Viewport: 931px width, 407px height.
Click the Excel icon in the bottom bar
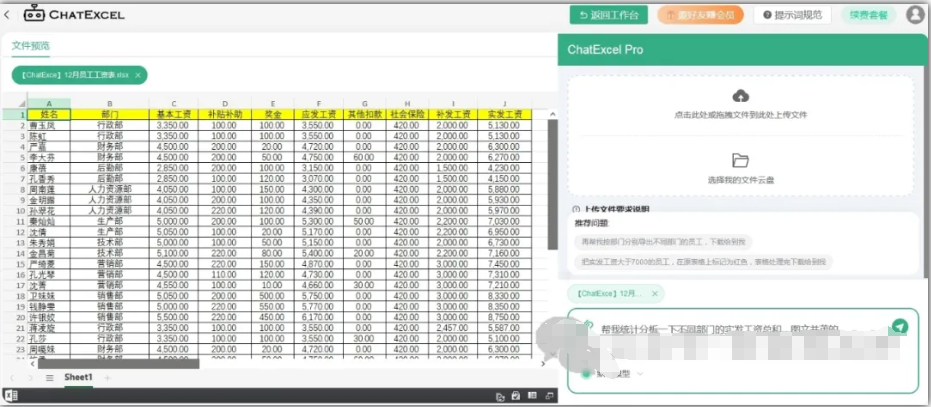pos(11,396)
